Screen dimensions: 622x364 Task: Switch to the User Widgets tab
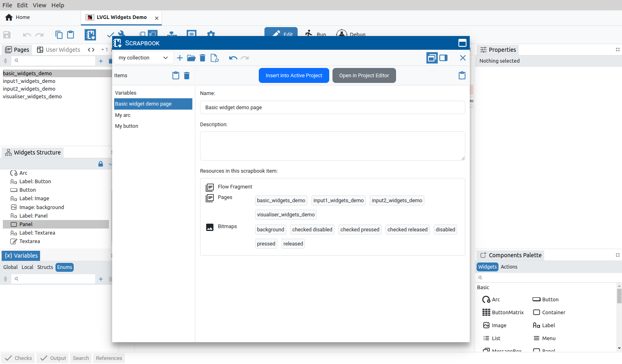click(59, 50)
